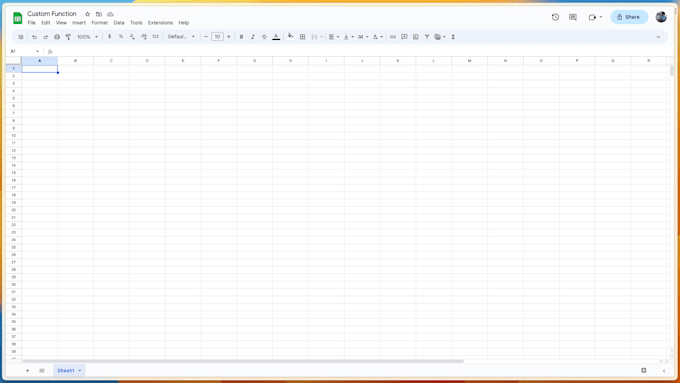The image size is (680, 383).
Task: View cloud save status
Action: [110, 14]
